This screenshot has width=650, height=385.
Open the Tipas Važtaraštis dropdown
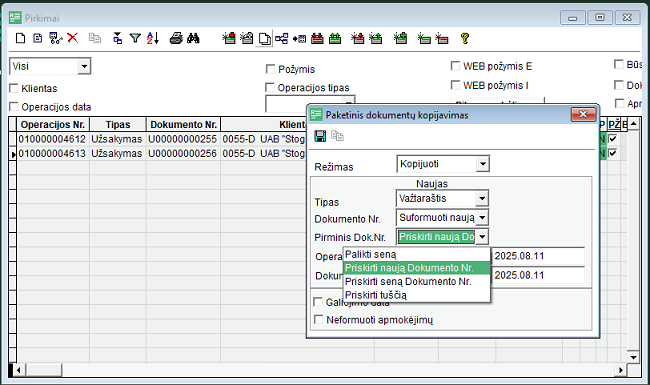click(482, 199)
